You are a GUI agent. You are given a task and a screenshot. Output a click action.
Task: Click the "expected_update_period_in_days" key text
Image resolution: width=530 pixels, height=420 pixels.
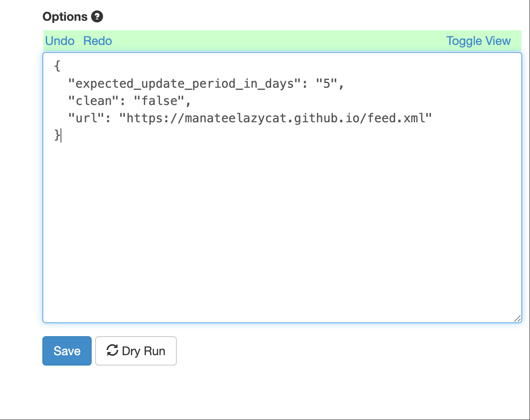pos(185,83)
